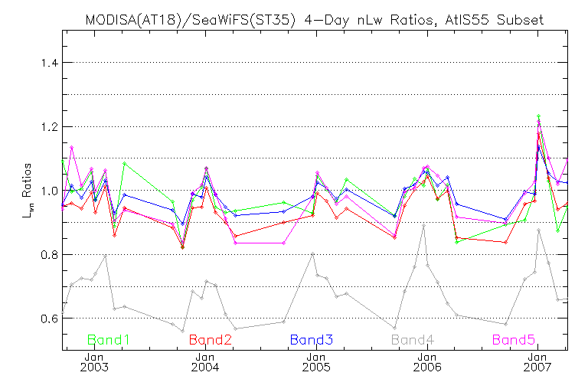Select the blue Band3 legend label
The image size is (588, 392).
pos(312,340)
